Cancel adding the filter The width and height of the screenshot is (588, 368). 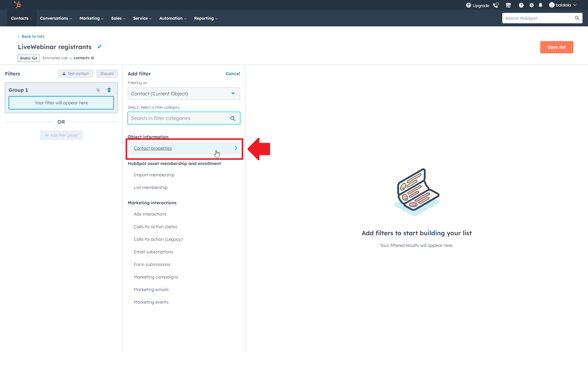point(233,74)
